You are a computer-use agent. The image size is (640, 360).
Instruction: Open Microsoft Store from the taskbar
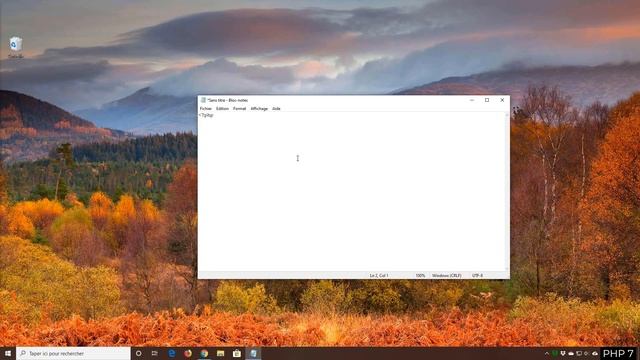click(x=237, y=353)
